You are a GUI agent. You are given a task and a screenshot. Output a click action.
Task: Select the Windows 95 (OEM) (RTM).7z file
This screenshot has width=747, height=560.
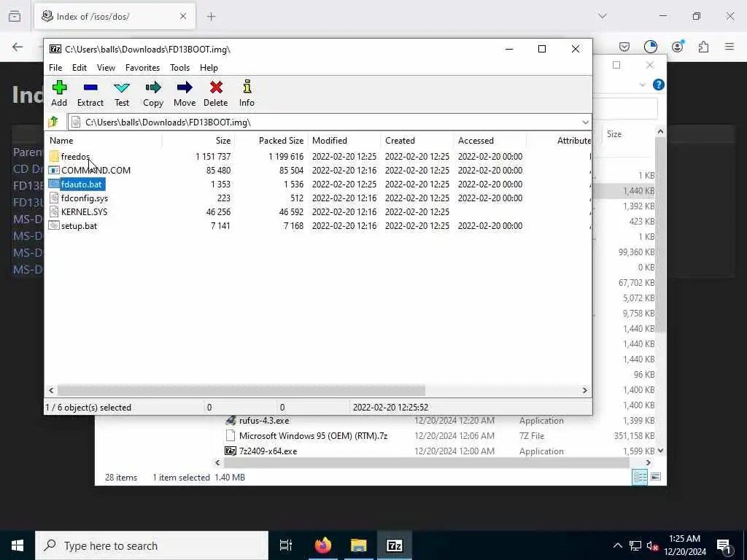313,436
